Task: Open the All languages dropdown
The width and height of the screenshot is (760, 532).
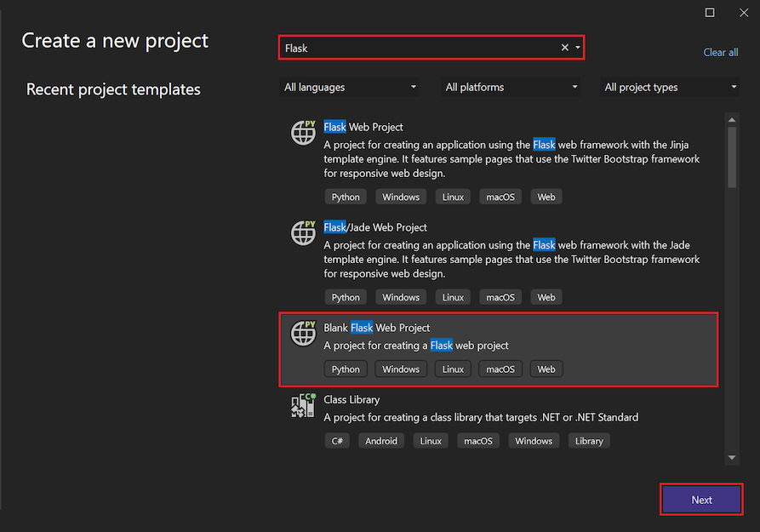Action: pos(349,87)
